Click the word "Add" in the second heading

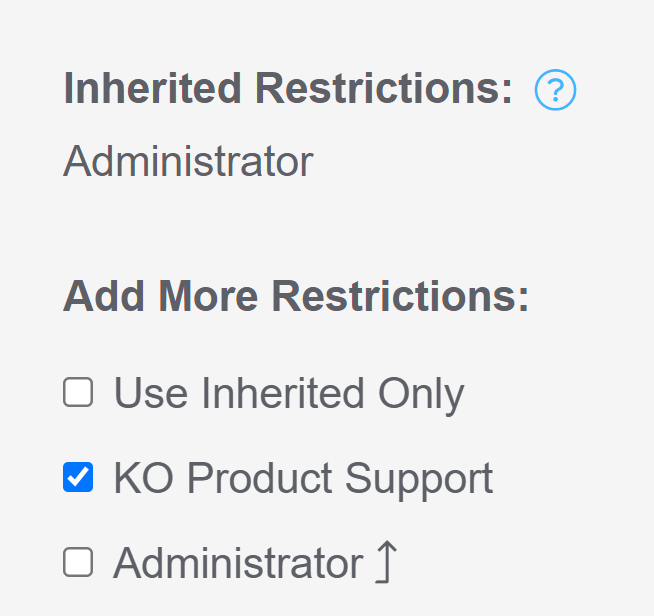click(95, 297)
